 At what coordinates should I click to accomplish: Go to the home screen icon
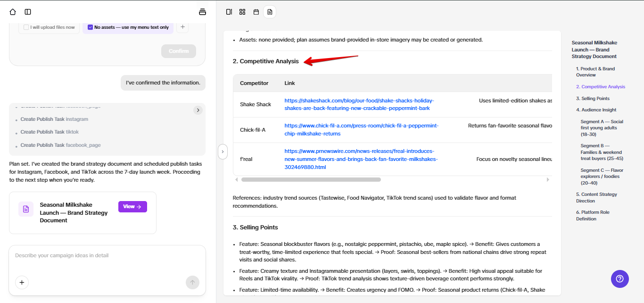coord(13,12)
